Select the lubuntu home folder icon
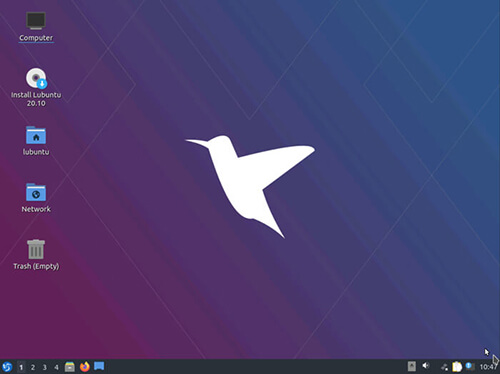The height and width of the screenshot is (374, 500). pos(36,135)
